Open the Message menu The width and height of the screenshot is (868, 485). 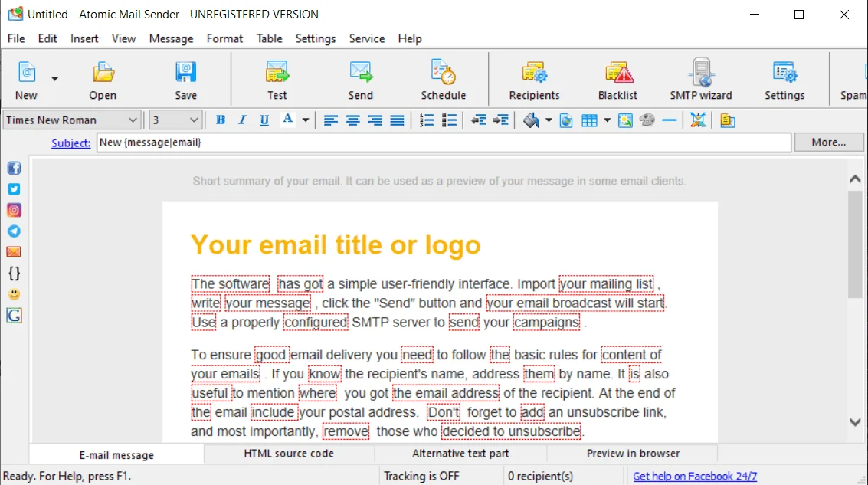click(x=171, y=38)
